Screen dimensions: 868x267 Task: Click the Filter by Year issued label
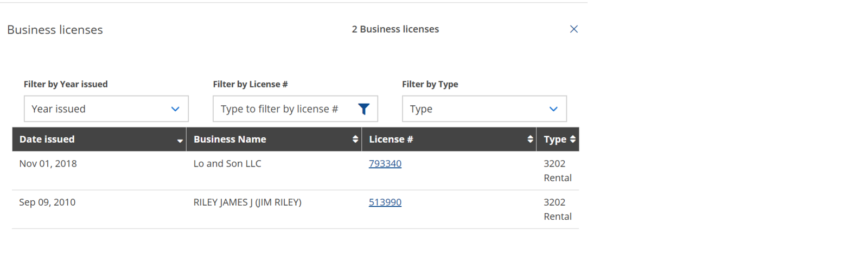coord(66,84)
